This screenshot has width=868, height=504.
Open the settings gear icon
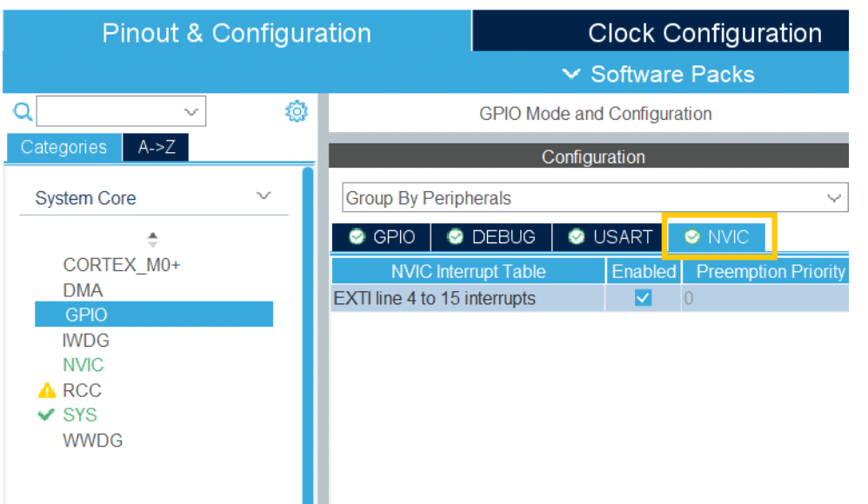(297, 111)
